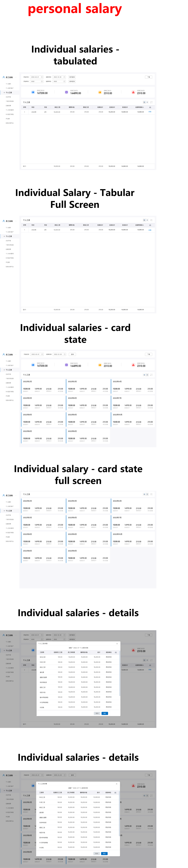Screen dimensions: 188x868
Task: Open fullscreen icon in the card state screen
Action: click(x=151, y=375)
